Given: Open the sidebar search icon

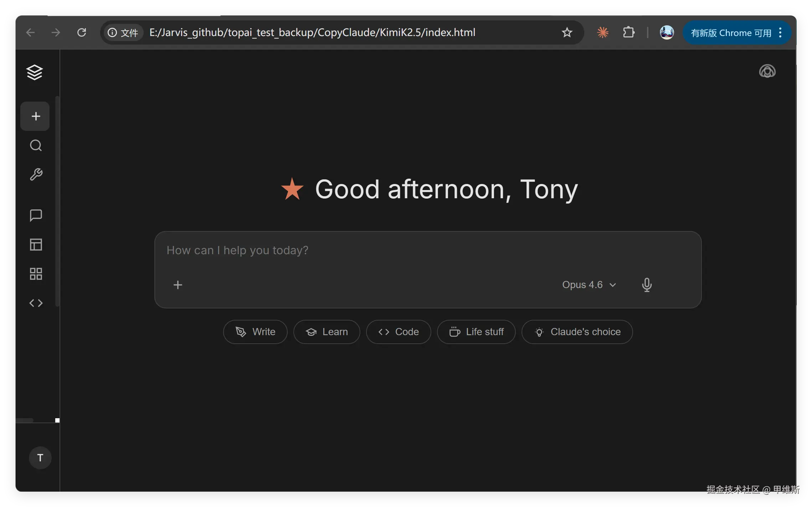Looking at the screenshot, I should [x=36, y=145].
